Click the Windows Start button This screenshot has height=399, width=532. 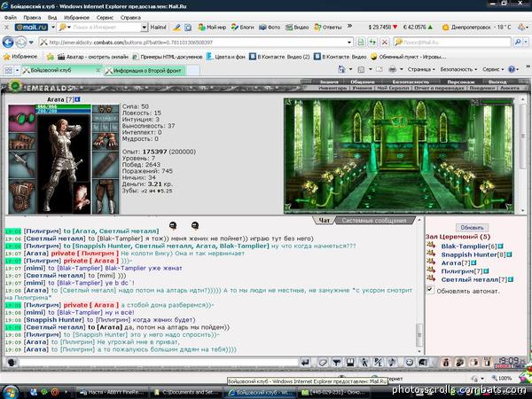coord(10,393)
